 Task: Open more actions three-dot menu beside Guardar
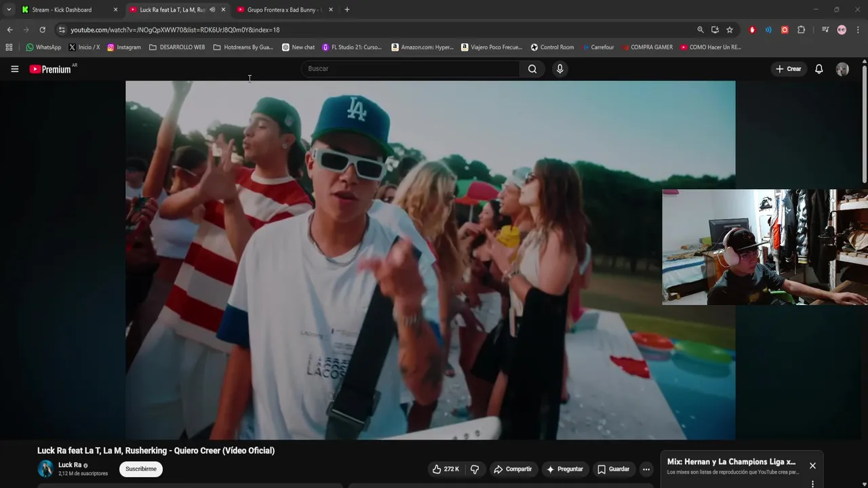coord(646,469)
